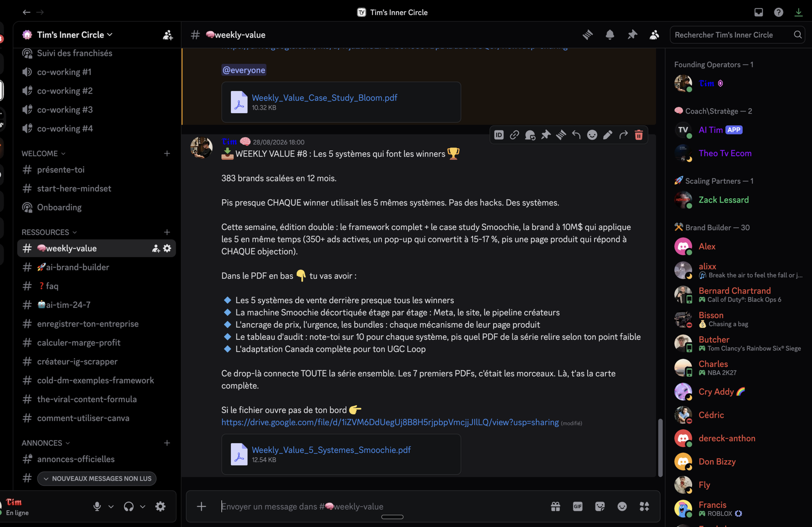Toggle headphone deafen
The image size is (812, 527).
[129, 506]
